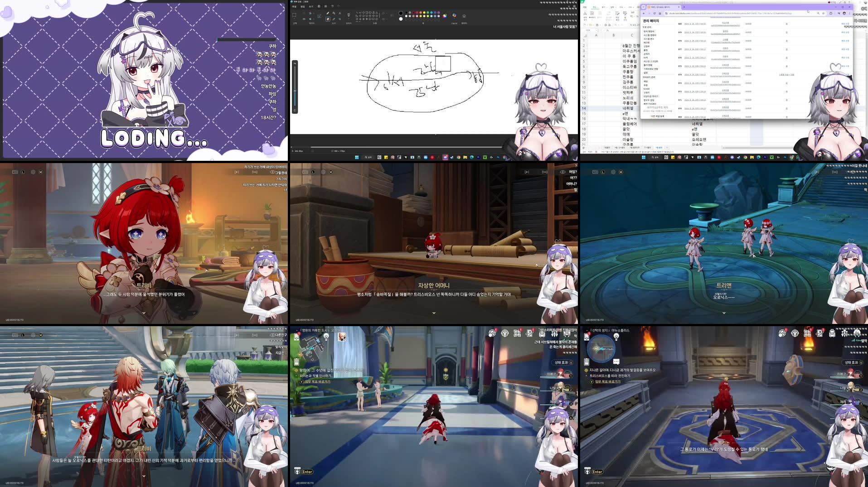
Task: Advance dialogue with the arrow in the 트리비 close-up scene
Action: pyautogui.click(x=144, y=313)
